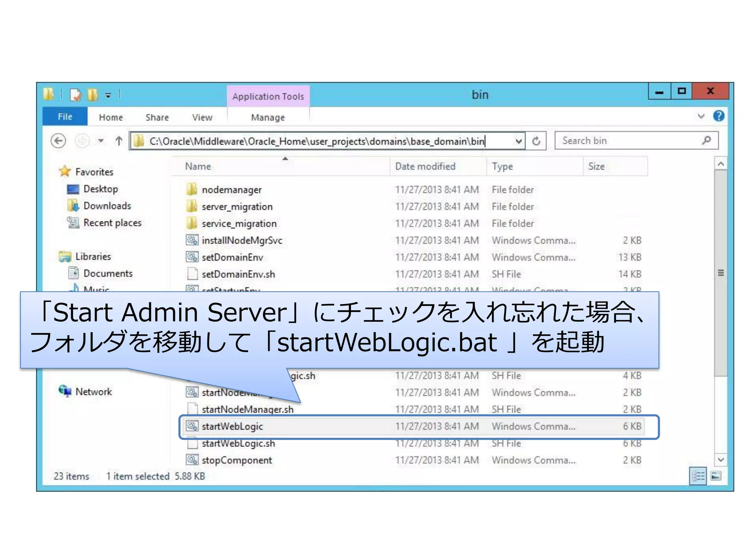Select the server_migration folder icon
747x560 pixels.
(192, 206)
